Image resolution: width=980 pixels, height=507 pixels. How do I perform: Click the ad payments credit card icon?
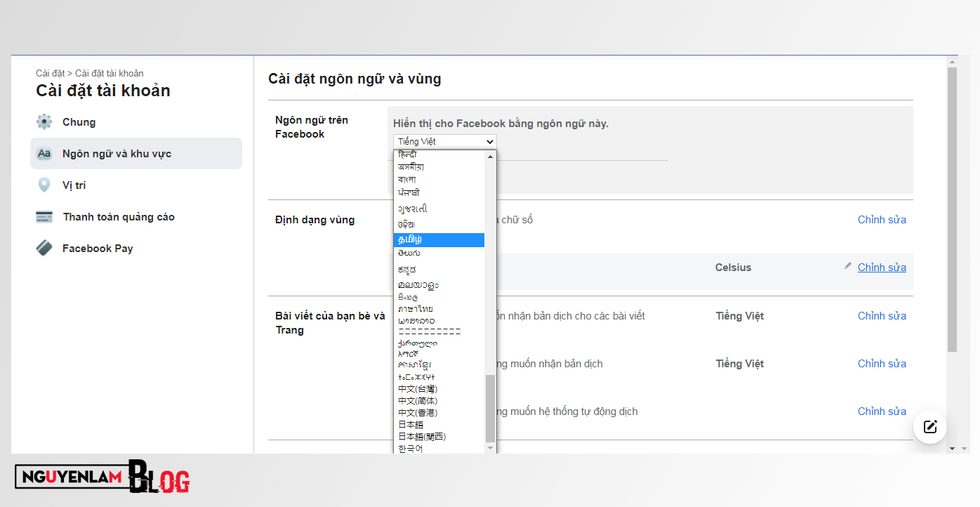pos(44,216)
